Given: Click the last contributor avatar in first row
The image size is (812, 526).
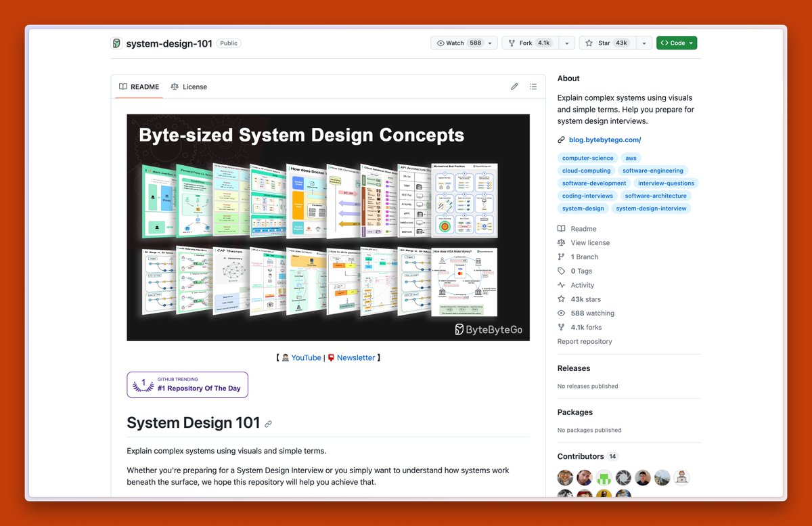Looking at the screenshot, I should [x=682, y=478].
